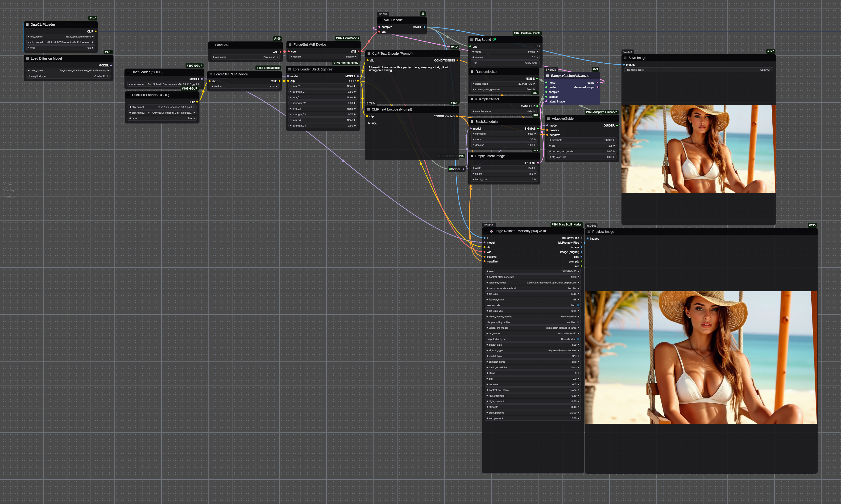Toggle the vae_encode tiled switch
The image size is (841, 504).
(578, 305)
